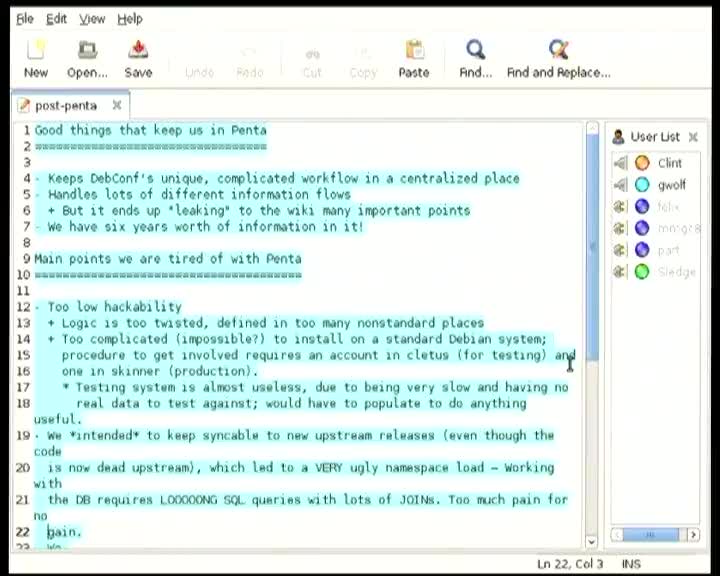The height and width of the screenshot is (576, 720).
Task: Open the File menu
Action: point(25,19)
